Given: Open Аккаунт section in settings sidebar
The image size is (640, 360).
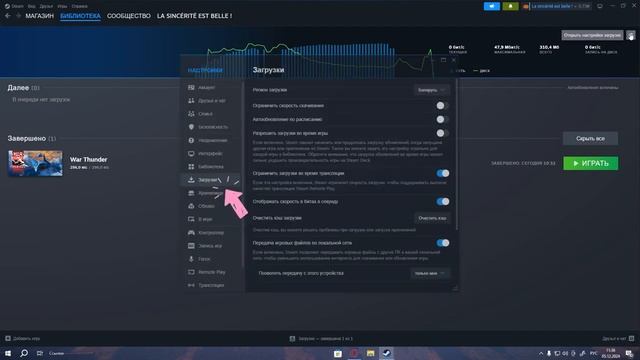Looking at the screenshot, I should coord(206,87).
